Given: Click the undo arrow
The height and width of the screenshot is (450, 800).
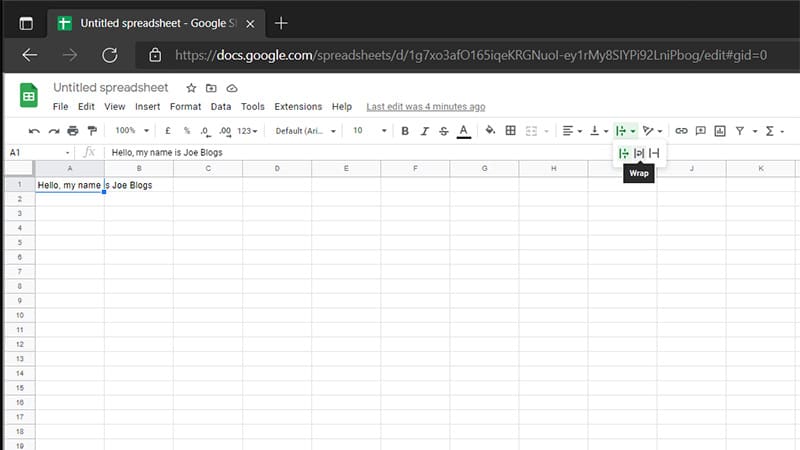Looking at the screenshot, I should (x=34, y=131).
